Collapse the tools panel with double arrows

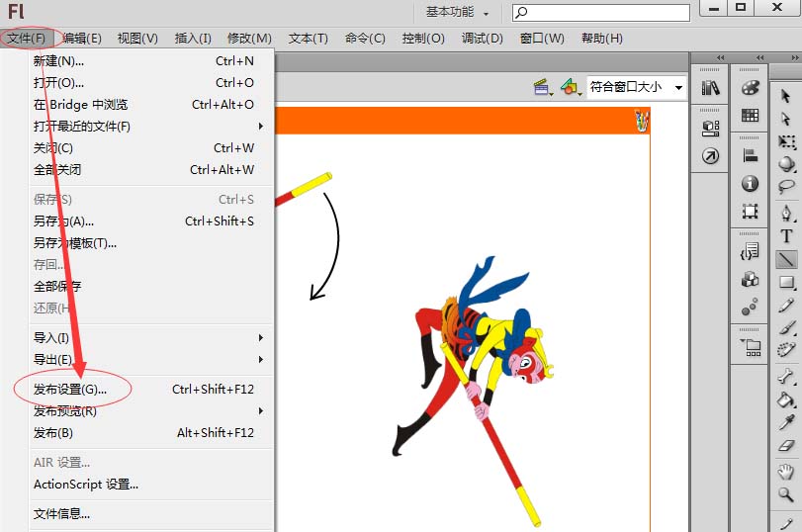795,57
